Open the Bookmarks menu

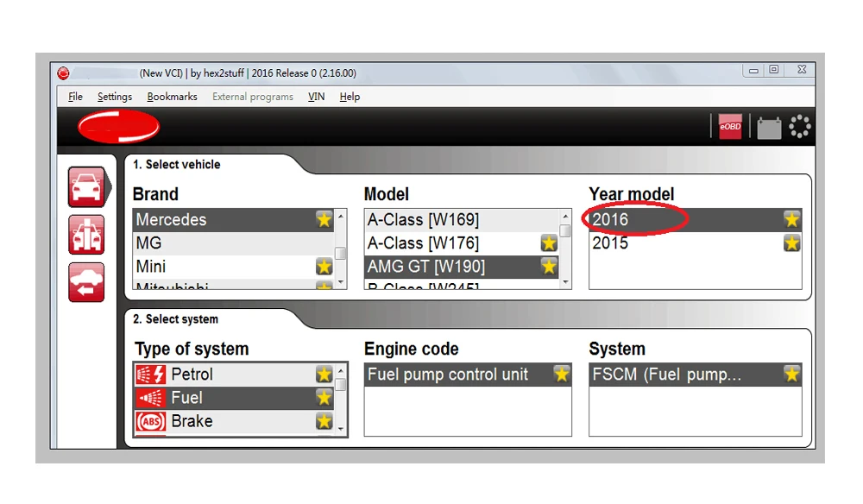click(173, 97)
